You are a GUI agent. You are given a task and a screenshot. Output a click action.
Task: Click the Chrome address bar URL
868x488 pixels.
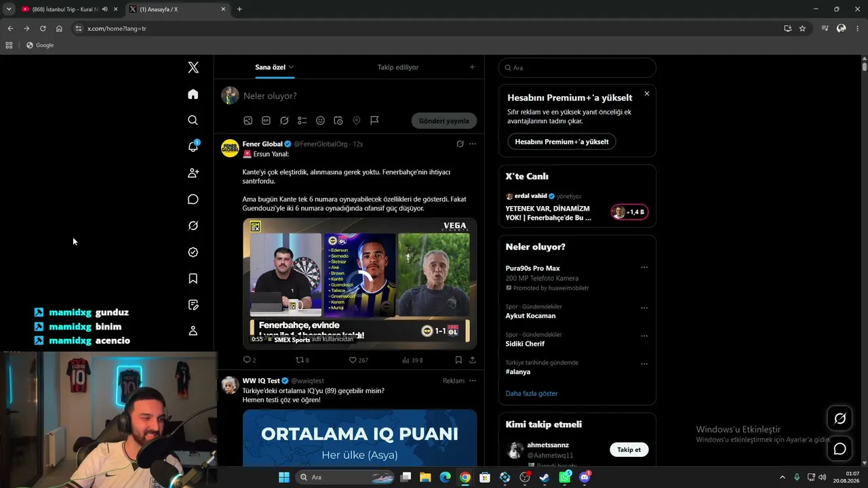pyautogui.click(x=117, y=28)
